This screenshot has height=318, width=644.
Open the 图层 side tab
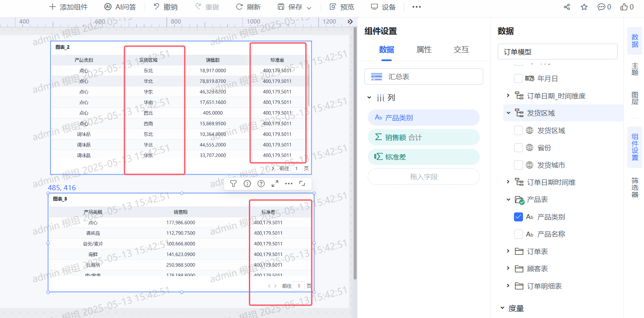635,98
